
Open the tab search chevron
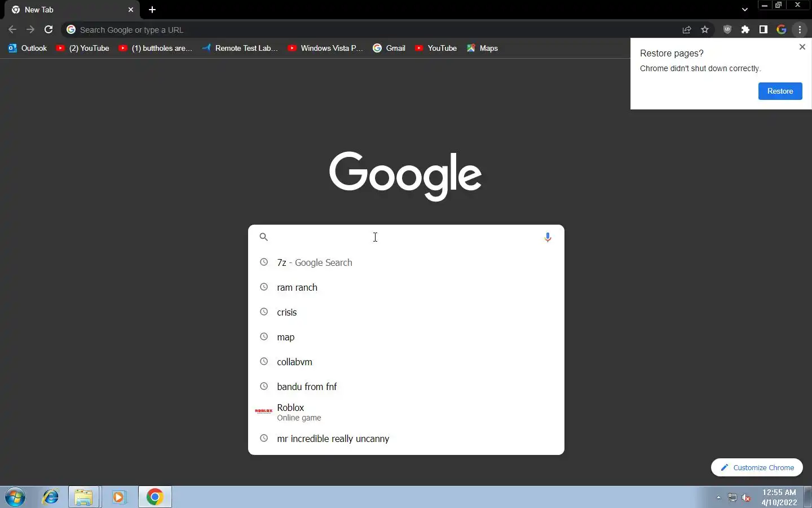(x=745, y=10)
